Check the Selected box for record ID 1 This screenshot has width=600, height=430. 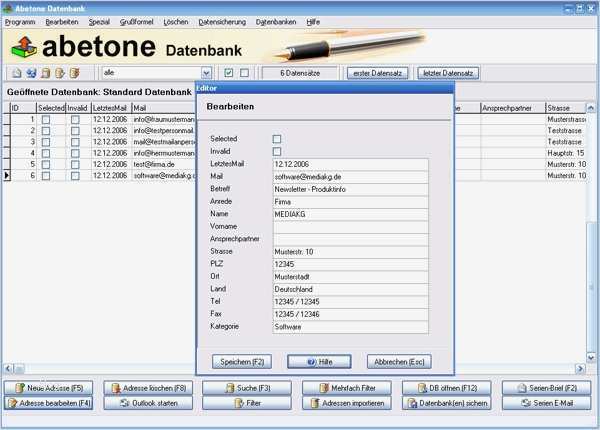(46, 120)
